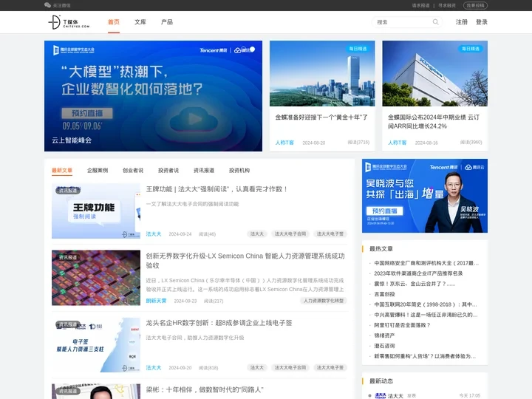This screenshot has height=399, width=532.
Task: Click 请求报道 in top bar
Action: [420, 5]
